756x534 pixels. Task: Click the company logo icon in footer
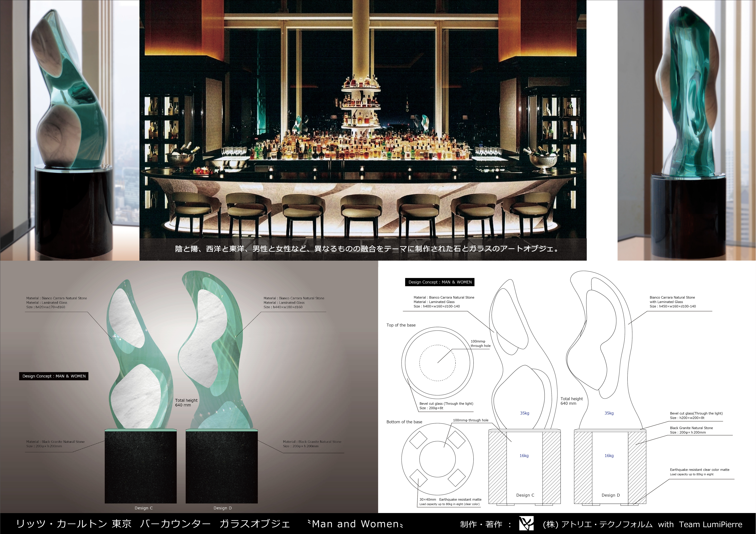(x=526, y=523)
